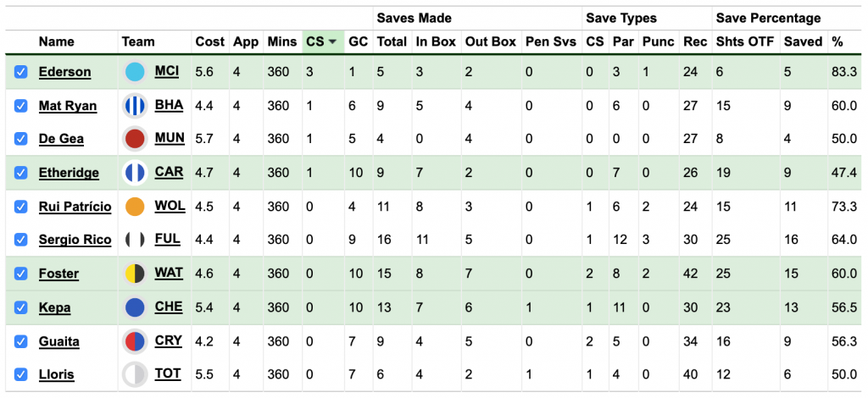This screenshot has width=868, height=398.
Task: Uncheck the Ederson row checkbox
Action: click(21, 73)
